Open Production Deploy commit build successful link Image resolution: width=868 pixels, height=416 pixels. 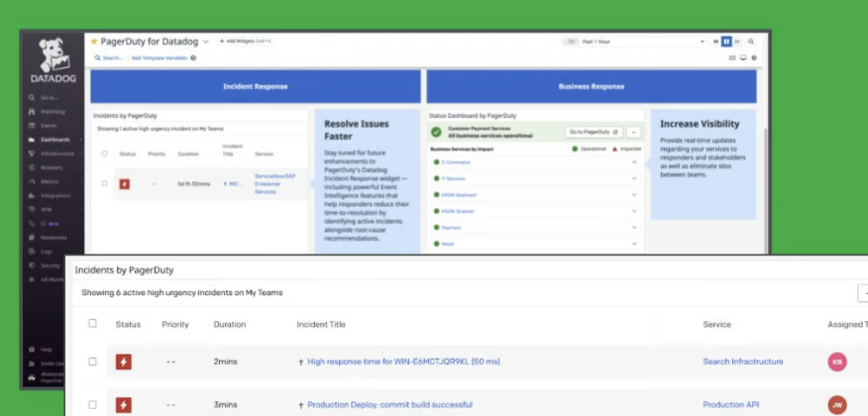[x=389, y=405]
